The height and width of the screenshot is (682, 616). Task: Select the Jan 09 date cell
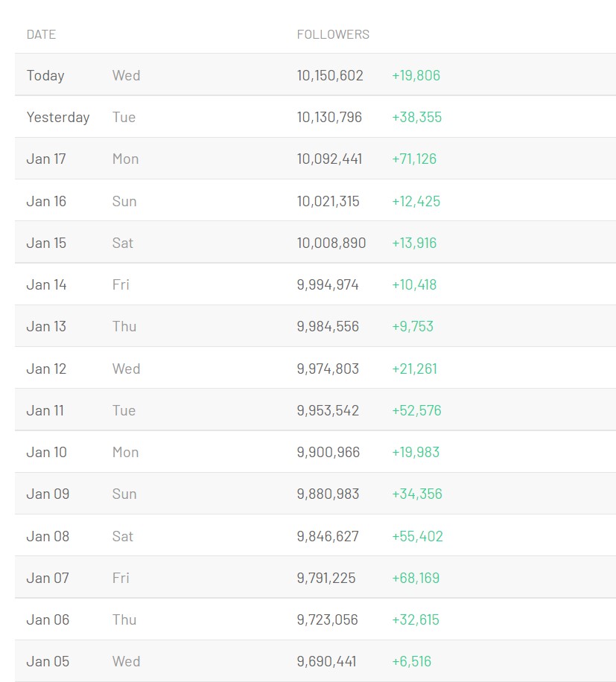pos(48,494)
